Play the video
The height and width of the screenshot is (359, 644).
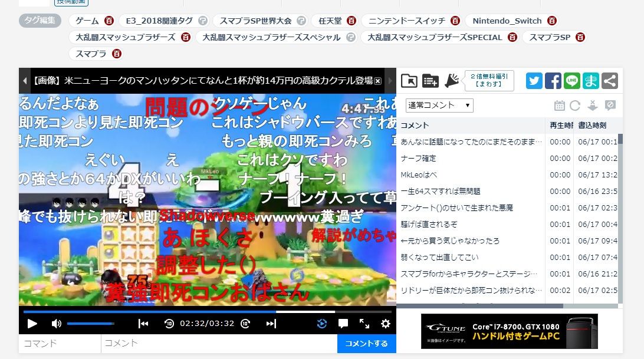pos(32,324)
